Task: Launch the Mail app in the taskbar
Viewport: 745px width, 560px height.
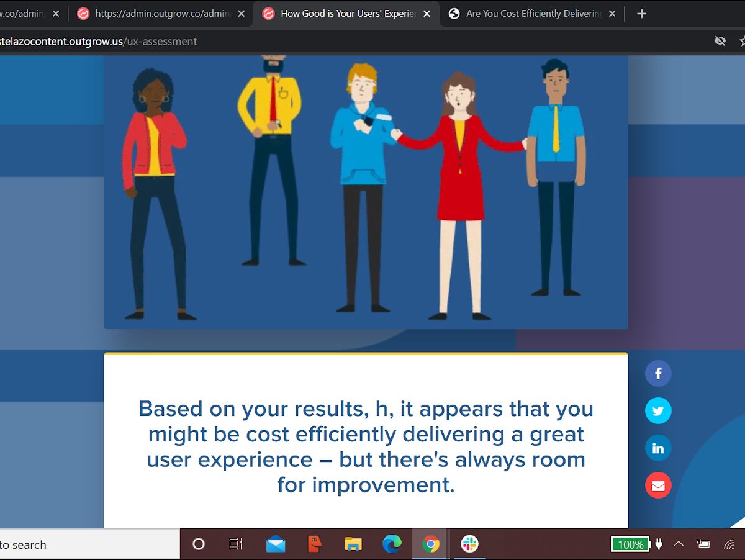Action: tap(276, 544)
